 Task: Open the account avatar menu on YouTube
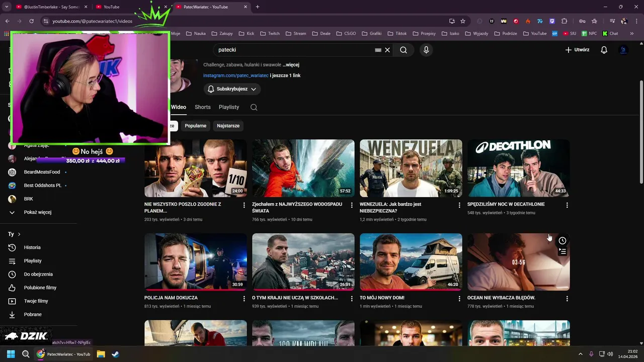click(623, 50)
